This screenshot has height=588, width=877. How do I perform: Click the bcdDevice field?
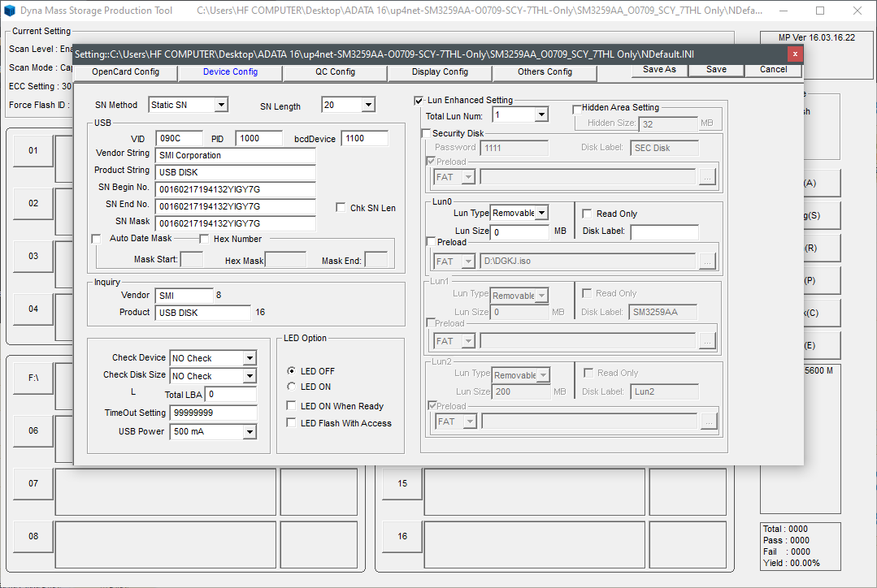365,138
